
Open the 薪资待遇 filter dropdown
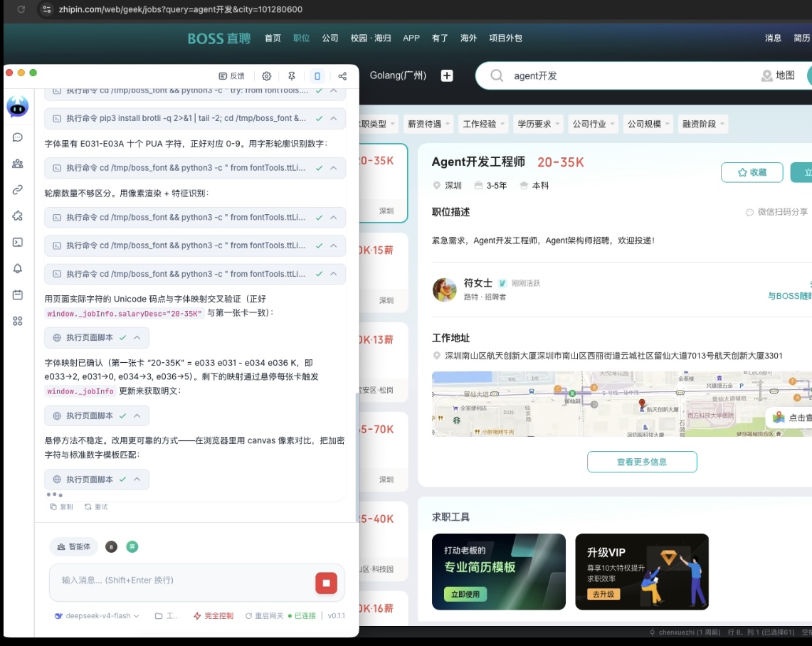[x=428, y=124]
